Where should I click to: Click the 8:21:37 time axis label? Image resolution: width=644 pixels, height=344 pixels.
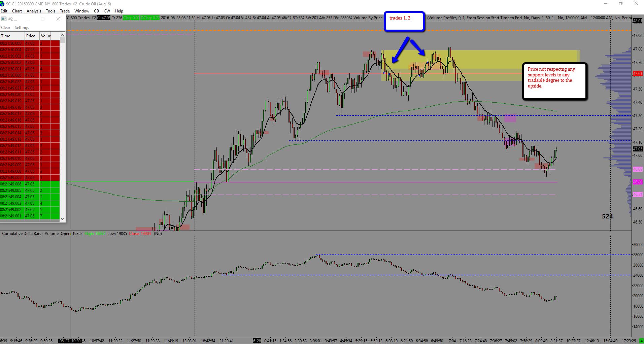tap(556, 341)
